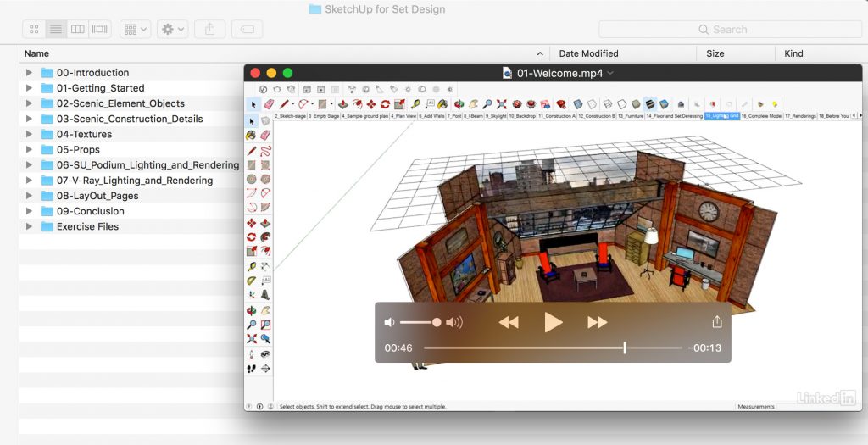Expand the 05-Props folder
This screenshot has height=445, width=868.
point(29,149)
